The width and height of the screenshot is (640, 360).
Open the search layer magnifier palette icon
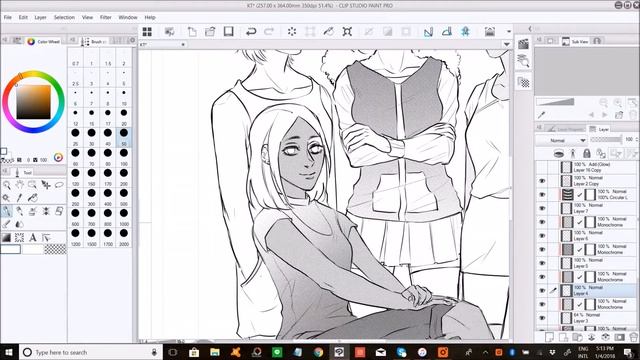[524, 62]
